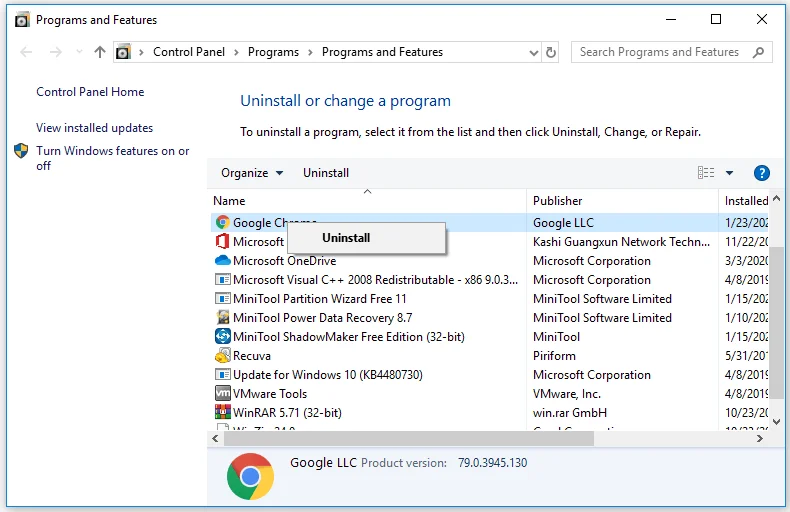Select Microsoft Visual C++ 2008 Redistributable icon
Screen dimensions: 790x512
coord(222,279)
